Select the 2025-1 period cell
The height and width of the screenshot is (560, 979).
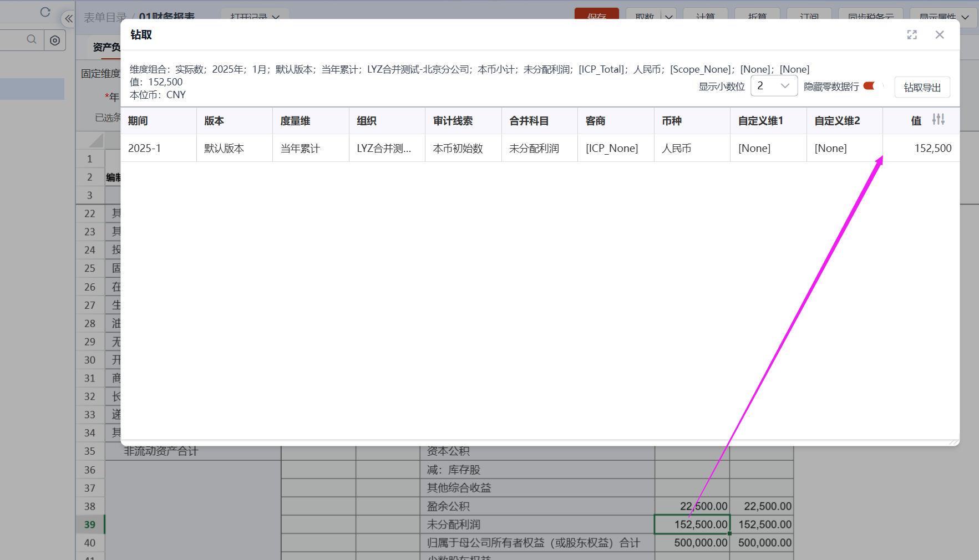[158, 149]
